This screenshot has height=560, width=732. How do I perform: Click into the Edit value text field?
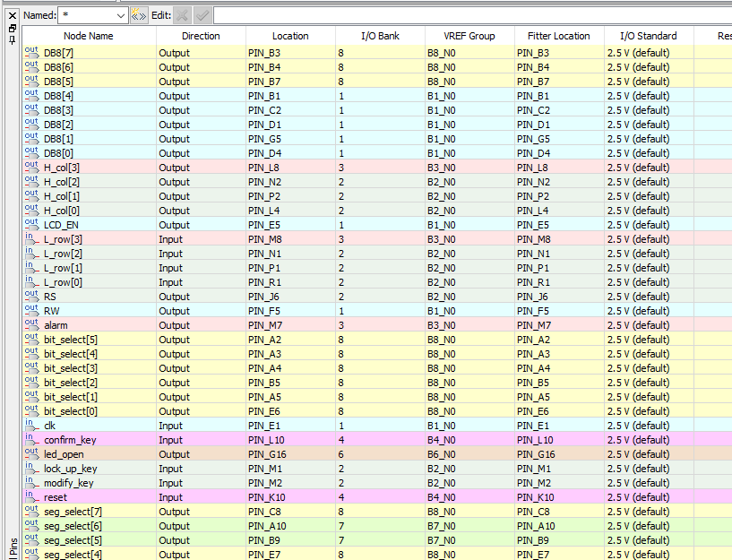click(472, 16)
